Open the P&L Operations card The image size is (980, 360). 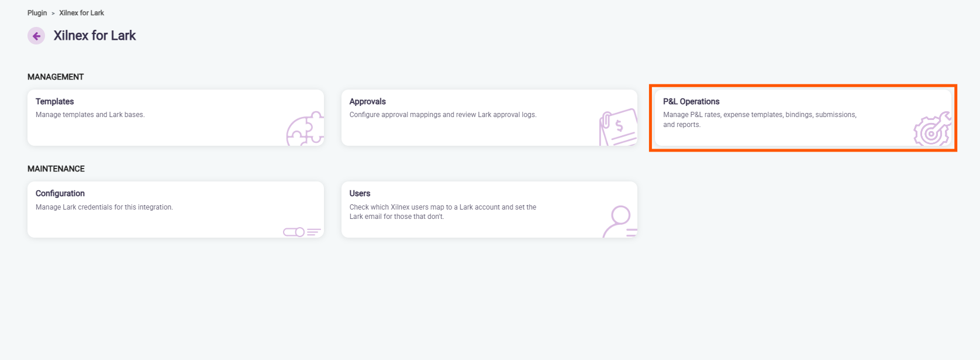click(803, 118)
